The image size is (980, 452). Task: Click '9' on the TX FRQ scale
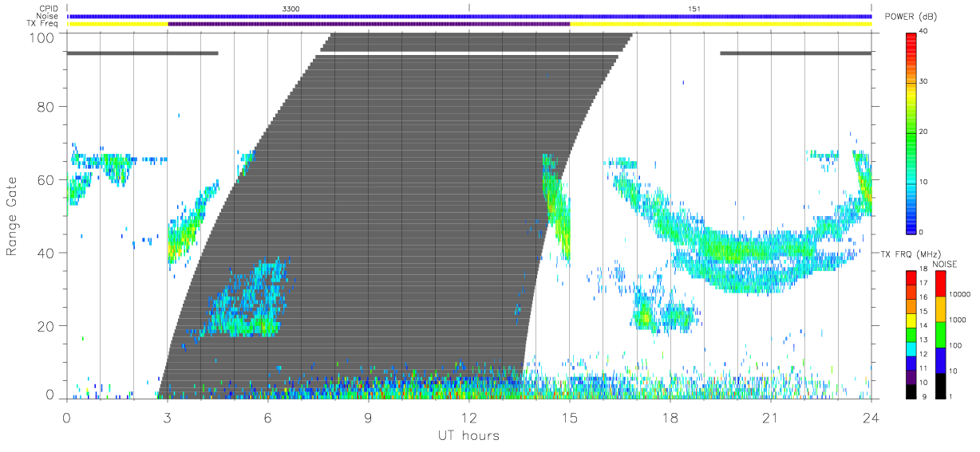[924, 396]
